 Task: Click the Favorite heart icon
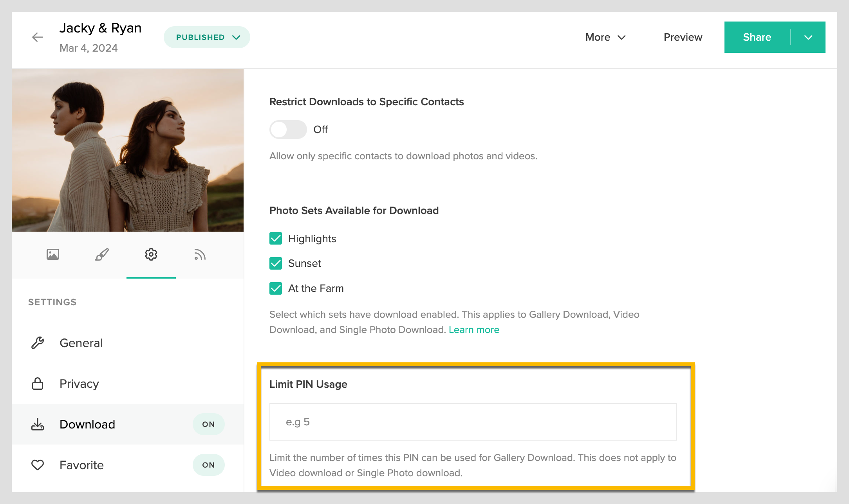point(38,465)
